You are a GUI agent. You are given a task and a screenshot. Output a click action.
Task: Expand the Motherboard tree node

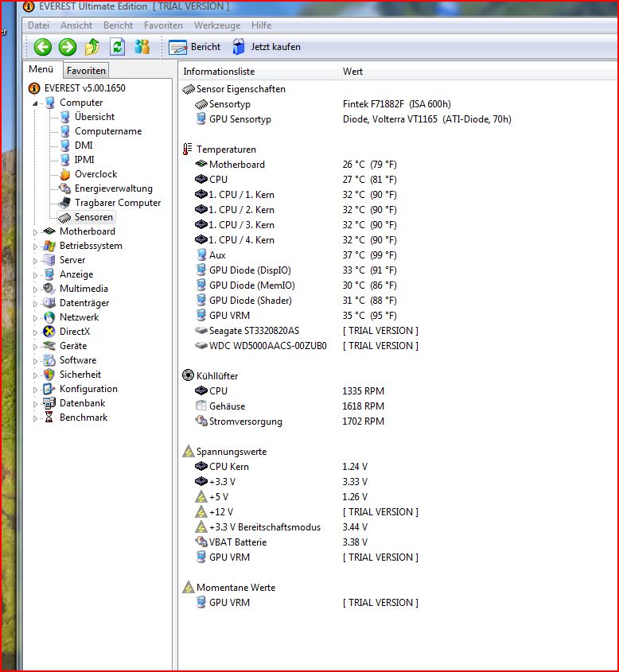coord(35,232)
